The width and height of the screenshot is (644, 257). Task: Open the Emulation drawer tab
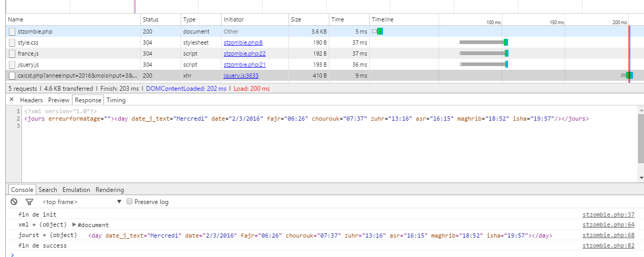click(76, 190)
